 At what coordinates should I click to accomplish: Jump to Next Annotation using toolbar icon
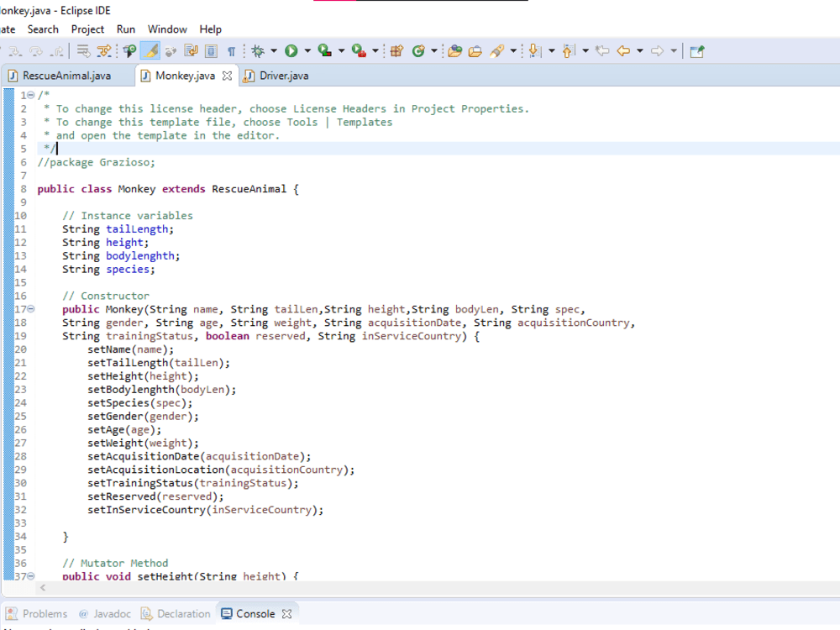(x=533, y=50)
